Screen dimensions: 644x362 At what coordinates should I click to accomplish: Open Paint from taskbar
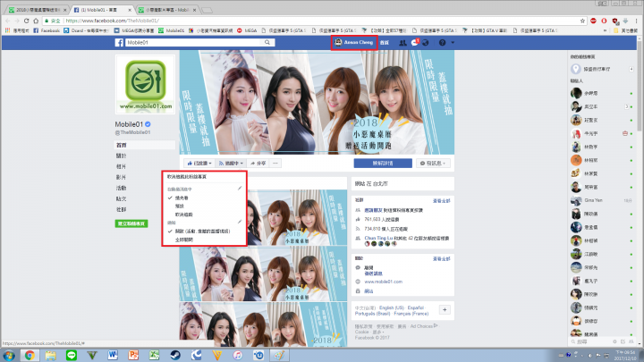(279, 355)
